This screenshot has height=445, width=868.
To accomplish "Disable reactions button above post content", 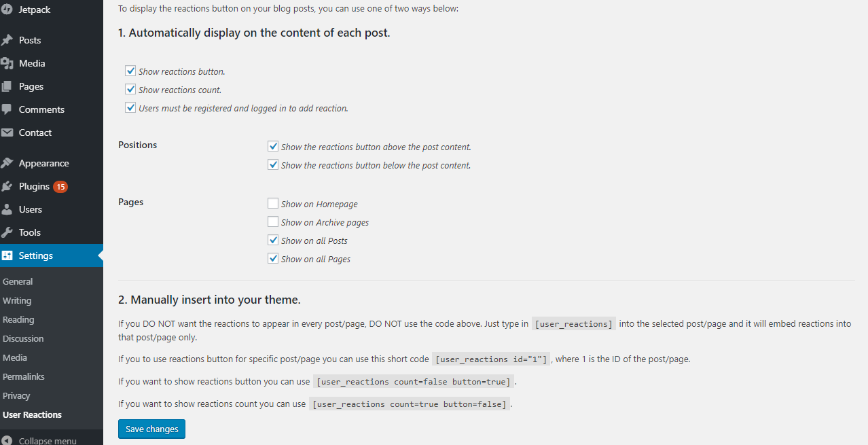I will (273, 147).
